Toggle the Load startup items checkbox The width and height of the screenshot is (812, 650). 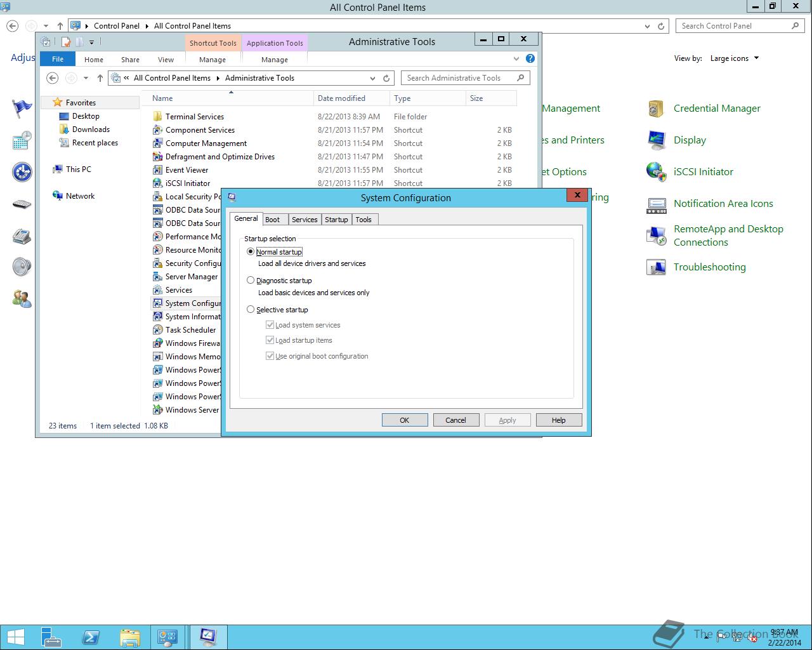pyautogui.click(x=270, y=340)
